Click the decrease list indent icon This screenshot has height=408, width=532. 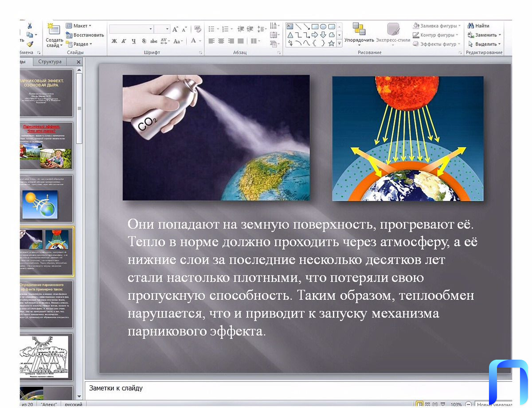click(x=240, y=29)
